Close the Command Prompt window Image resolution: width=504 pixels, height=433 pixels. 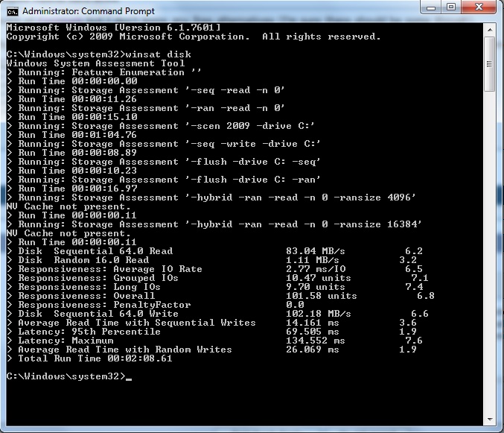click(x=479, y=7)
